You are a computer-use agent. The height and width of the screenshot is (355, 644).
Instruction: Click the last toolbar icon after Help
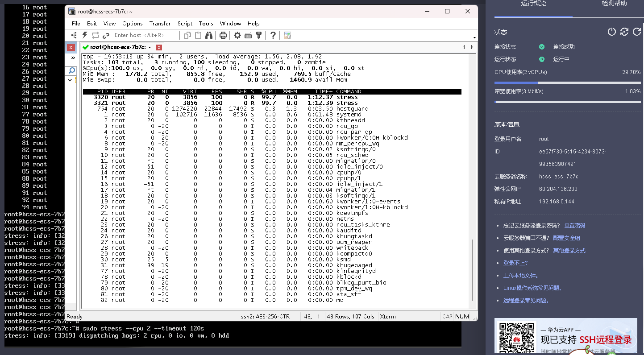click(287, 35)
